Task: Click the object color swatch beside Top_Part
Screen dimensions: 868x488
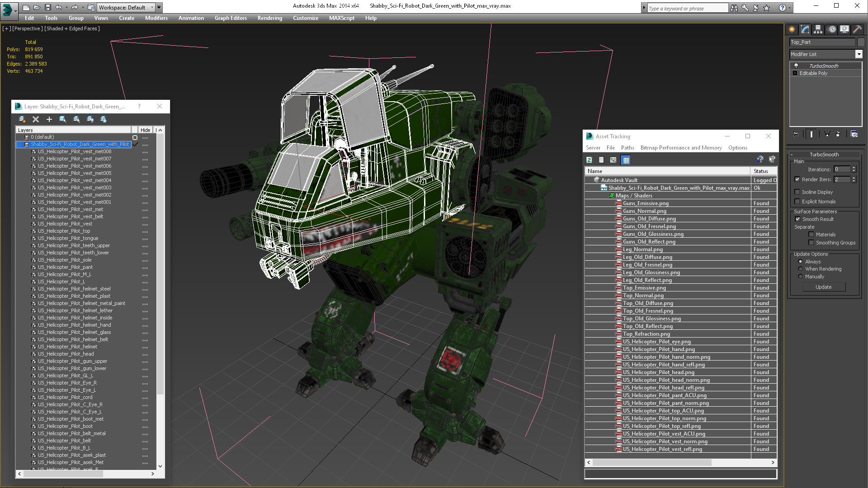Action: (861, 42)
